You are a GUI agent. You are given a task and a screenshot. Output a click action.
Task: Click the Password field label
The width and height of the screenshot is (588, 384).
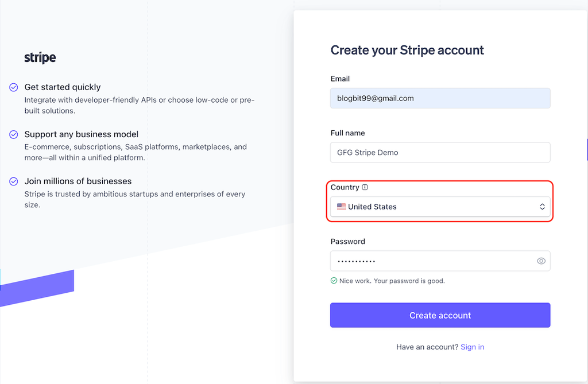[x=347, y=242]
